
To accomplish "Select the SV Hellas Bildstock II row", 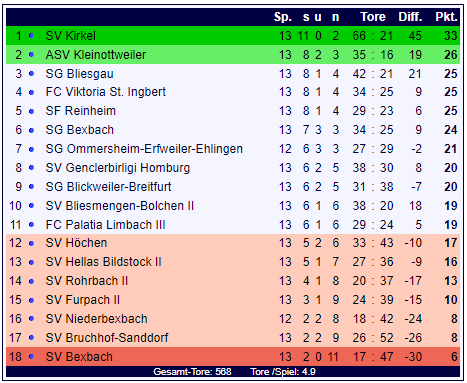I will coord(233,262).
